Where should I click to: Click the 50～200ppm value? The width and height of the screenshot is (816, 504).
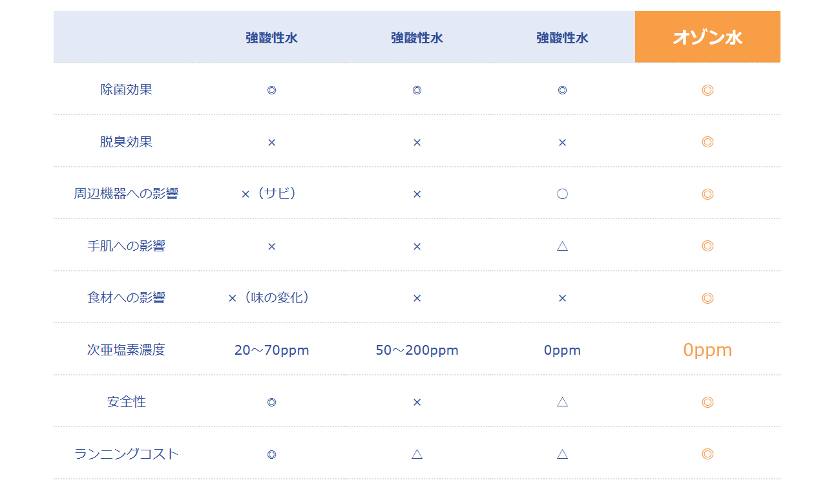coord(417,350)
